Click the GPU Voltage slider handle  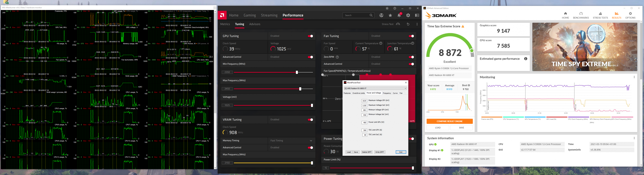tap(312, 105)
